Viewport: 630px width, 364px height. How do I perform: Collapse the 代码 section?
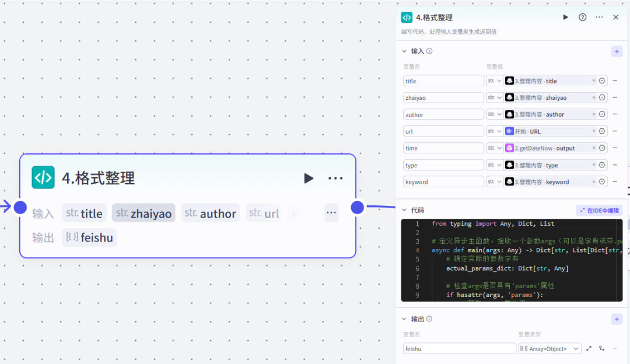pyautogui.click(x=405, y=210)
